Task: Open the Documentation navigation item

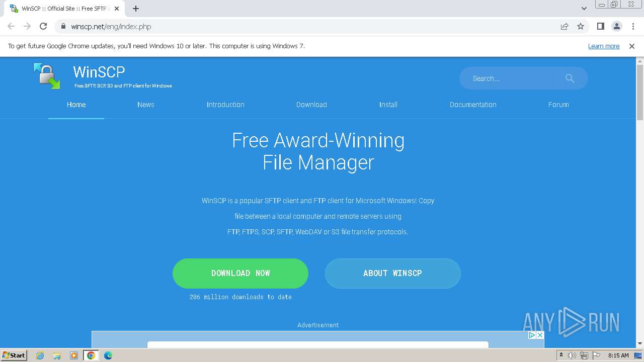Action: coord(473,105)
